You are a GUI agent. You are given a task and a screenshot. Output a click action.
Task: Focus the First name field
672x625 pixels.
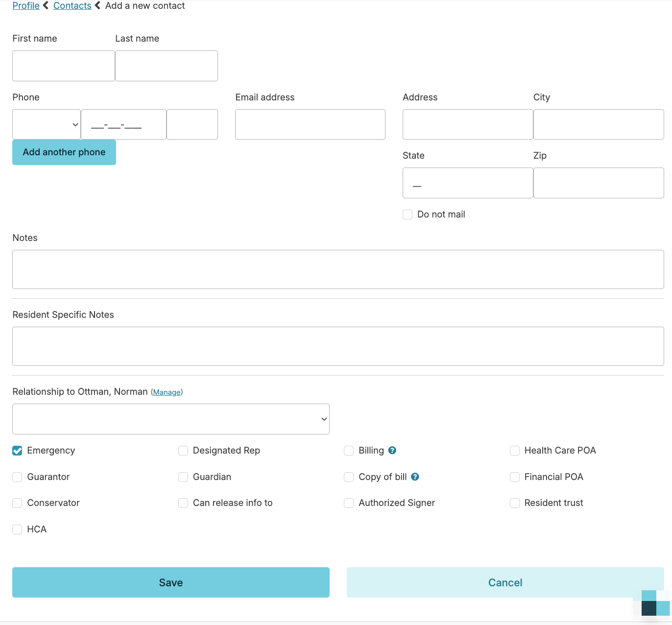(x=64, y=66)
